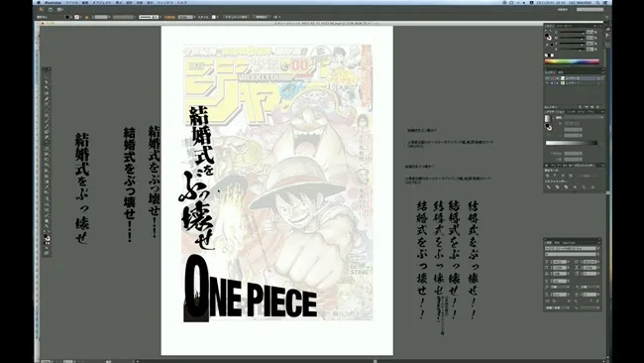Open the Illustrator application menu
Screen dimensions: 644x363
(53, 2)
